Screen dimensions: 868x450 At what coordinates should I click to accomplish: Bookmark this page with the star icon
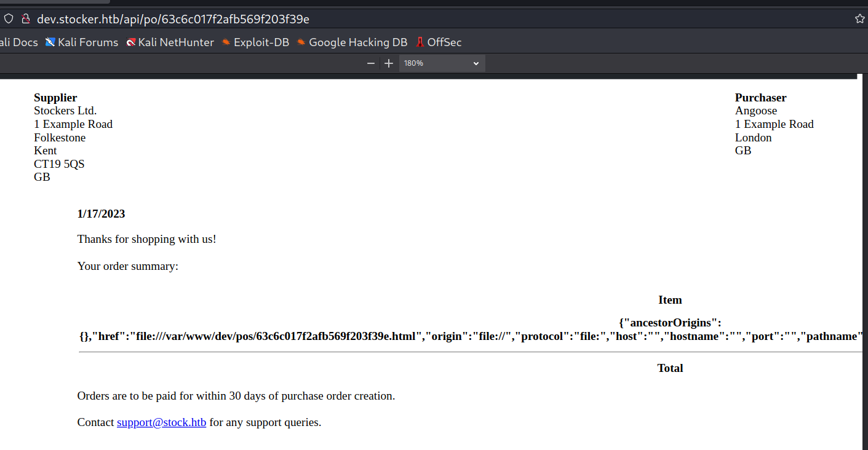coord(859,19)
